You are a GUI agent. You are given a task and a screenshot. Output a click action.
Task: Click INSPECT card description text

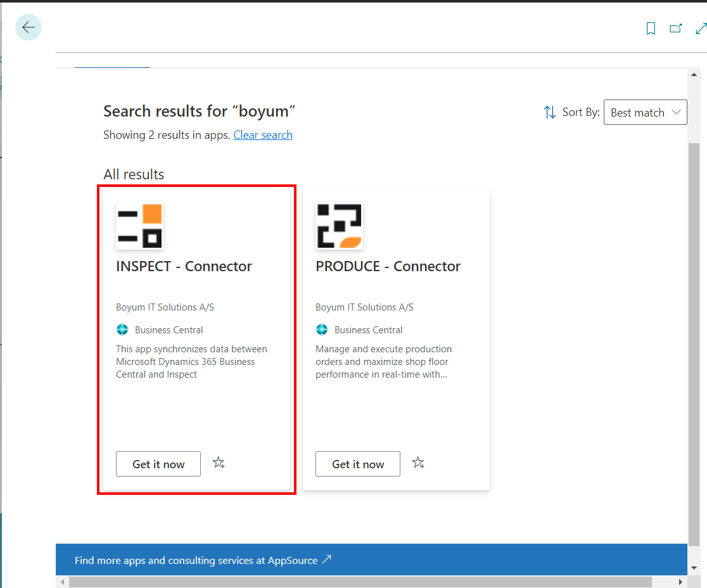pos(191,362)
